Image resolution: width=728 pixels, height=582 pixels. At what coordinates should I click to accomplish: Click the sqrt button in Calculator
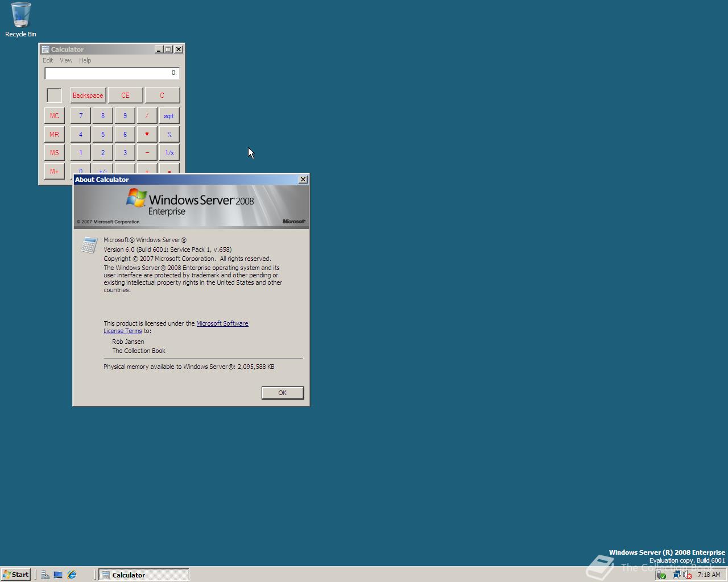(x=169, y=116)
